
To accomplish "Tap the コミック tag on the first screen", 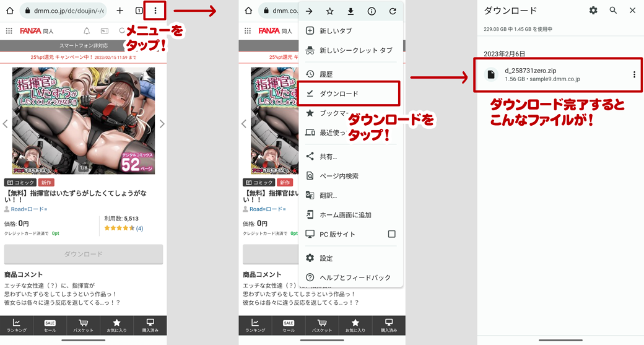I will [20, 182].
